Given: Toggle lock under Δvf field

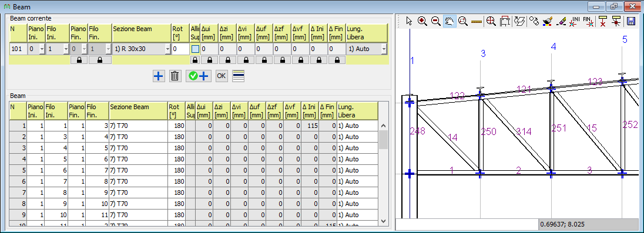Looking at the screenshot, I should coord(300,60).
